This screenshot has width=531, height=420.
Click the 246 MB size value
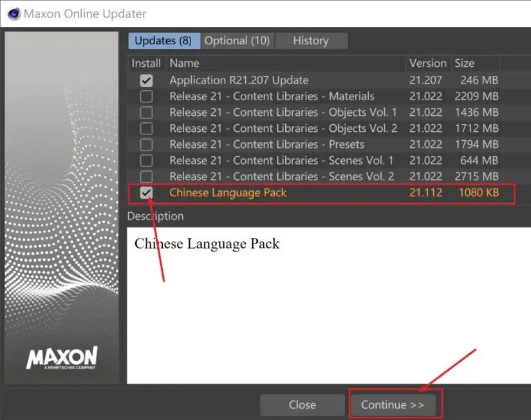pos(479,80)
